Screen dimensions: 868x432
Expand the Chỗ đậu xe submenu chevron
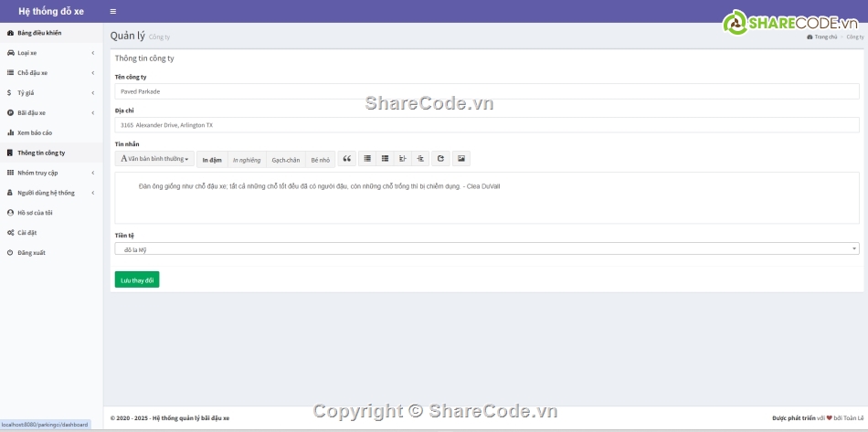[x=93, y=73]
